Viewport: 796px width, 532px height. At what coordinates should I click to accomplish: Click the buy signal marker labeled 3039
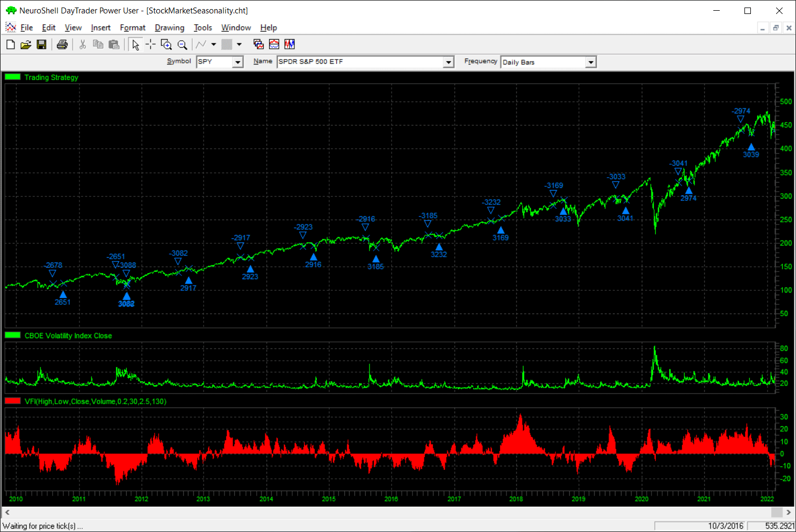click(x=751, y=147)
